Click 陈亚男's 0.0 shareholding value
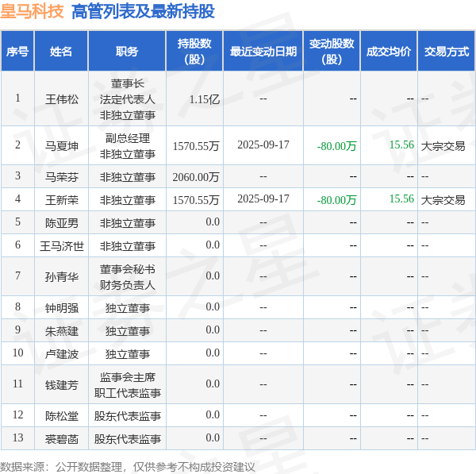Image resolution: width=476 pixels, height=474 pixels. pyautogui.click(x=213, y=222)
